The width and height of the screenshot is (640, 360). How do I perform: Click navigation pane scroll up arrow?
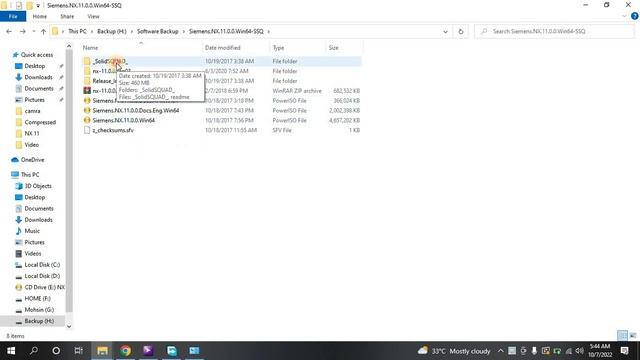click(69, 46)
